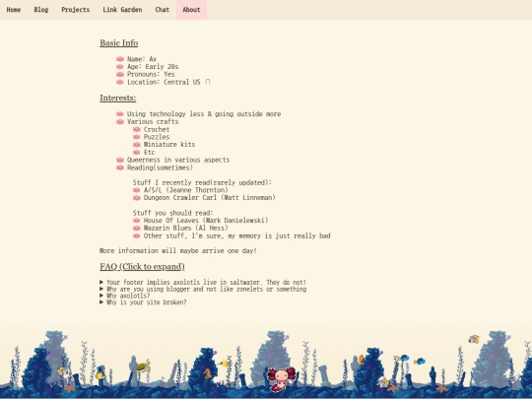Open the Chat page
The width and height of the screenshot is (532, 399).
[x=163, y=10]
